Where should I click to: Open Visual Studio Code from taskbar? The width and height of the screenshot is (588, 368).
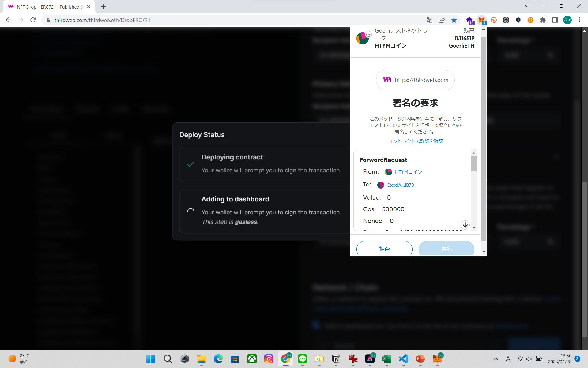[x=403, y=358]
